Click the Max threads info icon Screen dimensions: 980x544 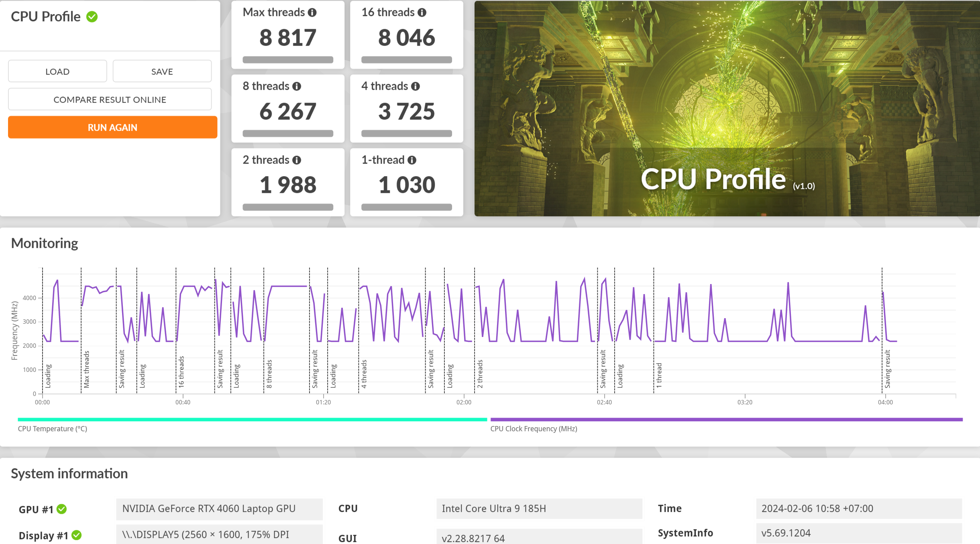312,13
